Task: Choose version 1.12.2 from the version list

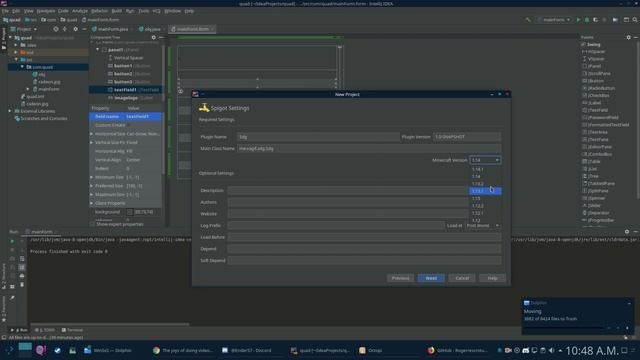Action: point(485,206)
